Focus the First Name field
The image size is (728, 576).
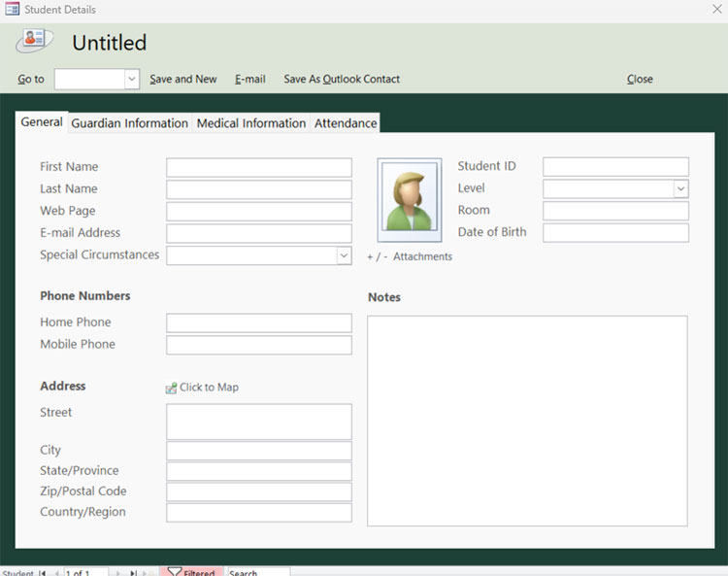[259, 167]
